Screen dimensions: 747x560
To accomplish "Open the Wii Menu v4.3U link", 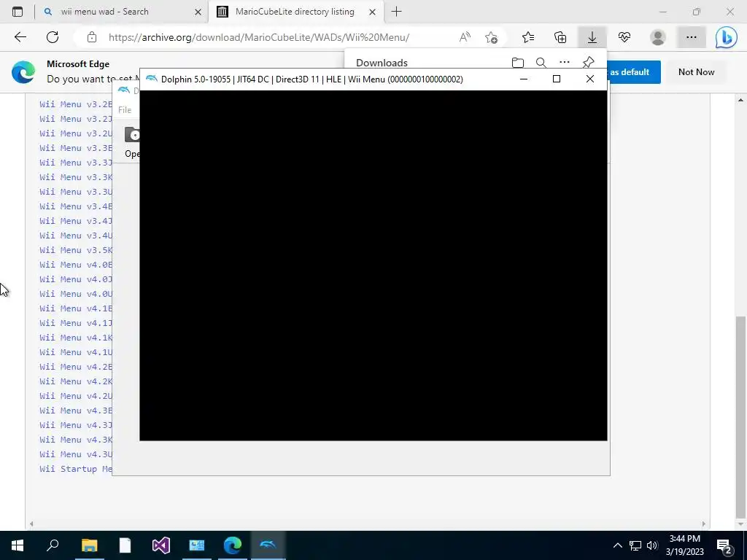I will click(x=76, y=454).
